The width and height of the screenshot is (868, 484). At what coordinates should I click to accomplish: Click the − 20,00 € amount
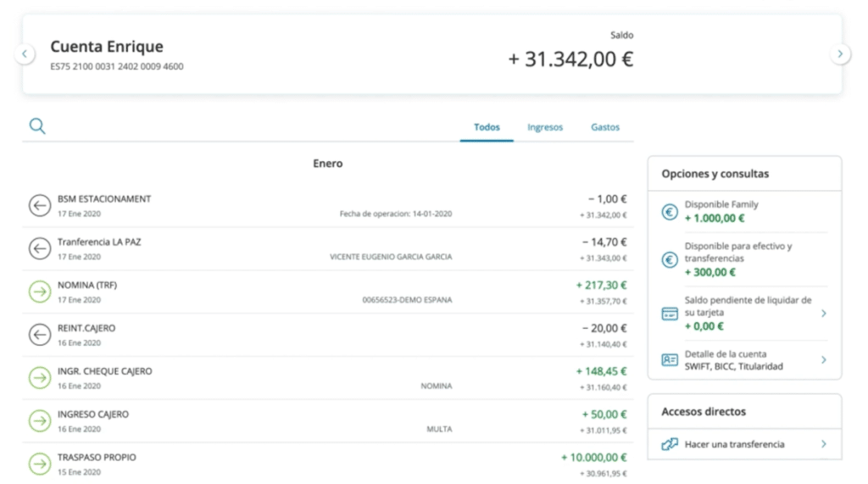[x=604, y=328]
